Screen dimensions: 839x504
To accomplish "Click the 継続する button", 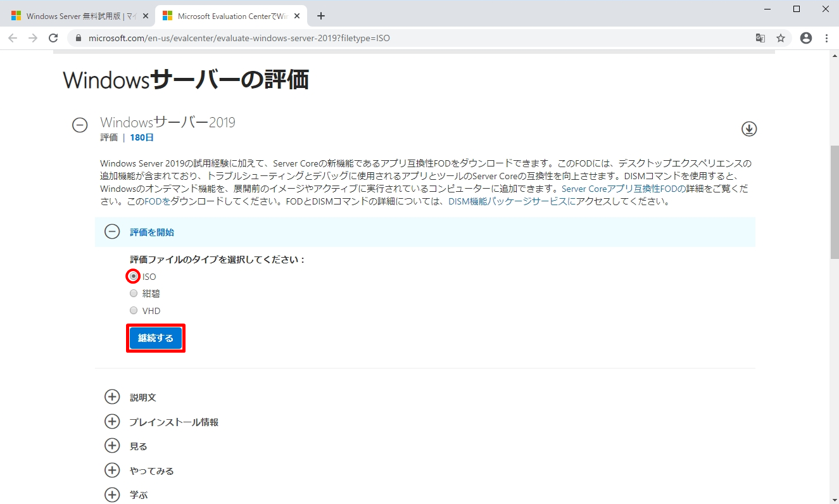I will click(156, 338).
